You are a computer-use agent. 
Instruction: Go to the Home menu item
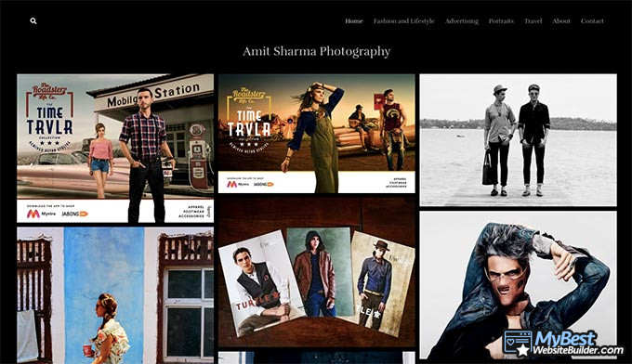(354, 21)
